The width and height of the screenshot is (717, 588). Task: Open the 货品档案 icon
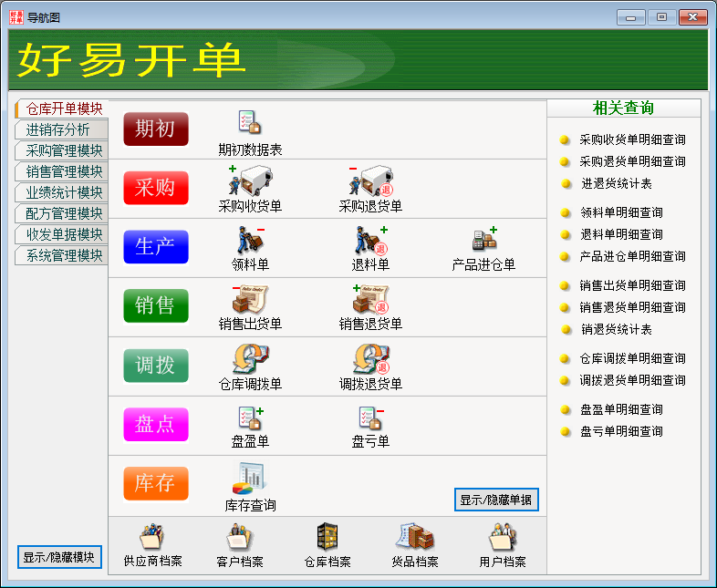click(x=414, y=537)
